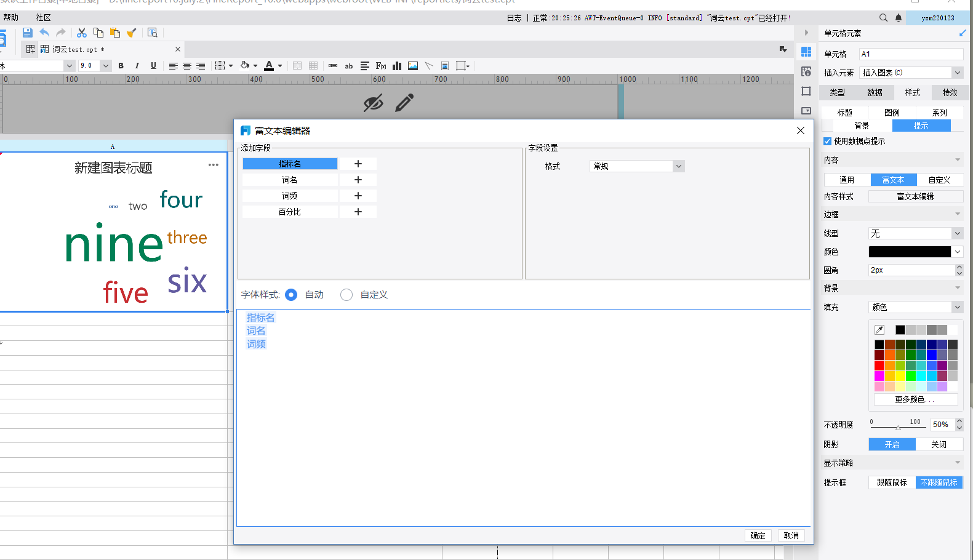Switch to the 数据 tab

click(875, 92)
